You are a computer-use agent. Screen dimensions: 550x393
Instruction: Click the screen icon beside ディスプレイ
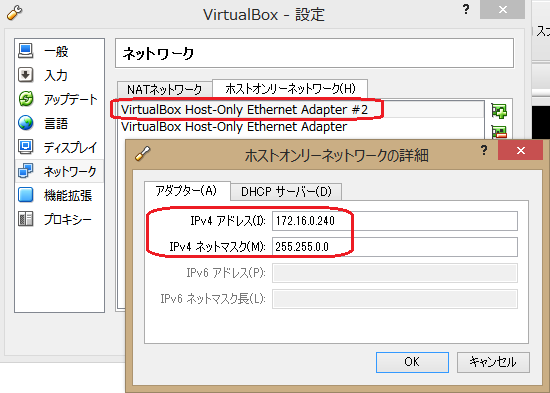pyautogui.click(x=26, y=147)
